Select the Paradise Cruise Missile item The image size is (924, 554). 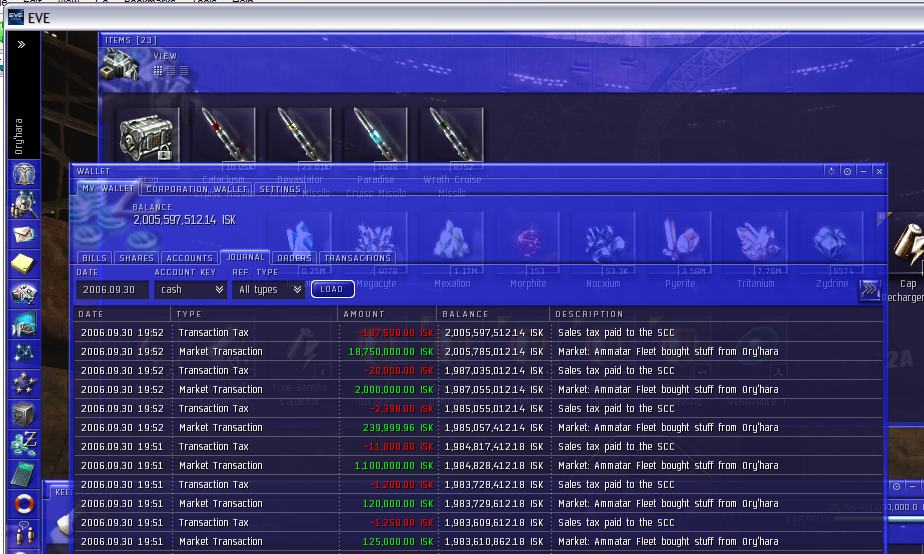pyautogui.click(x=375, y=136)
